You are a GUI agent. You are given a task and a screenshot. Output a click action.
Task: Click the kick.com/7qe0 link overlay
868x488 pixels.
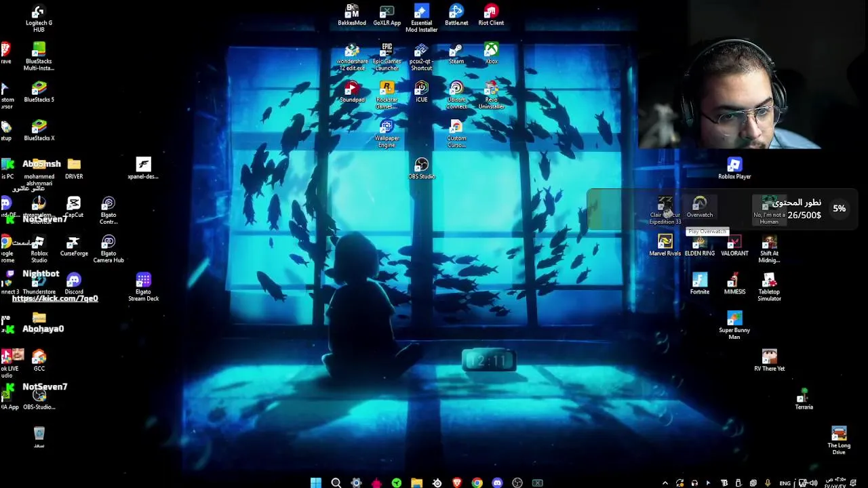[x=55, y=298]
